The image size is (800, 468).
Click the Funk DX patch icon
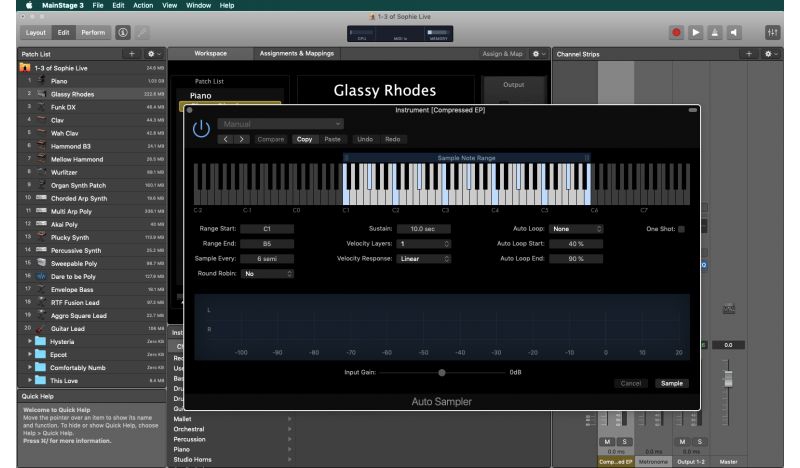[41, 107]
